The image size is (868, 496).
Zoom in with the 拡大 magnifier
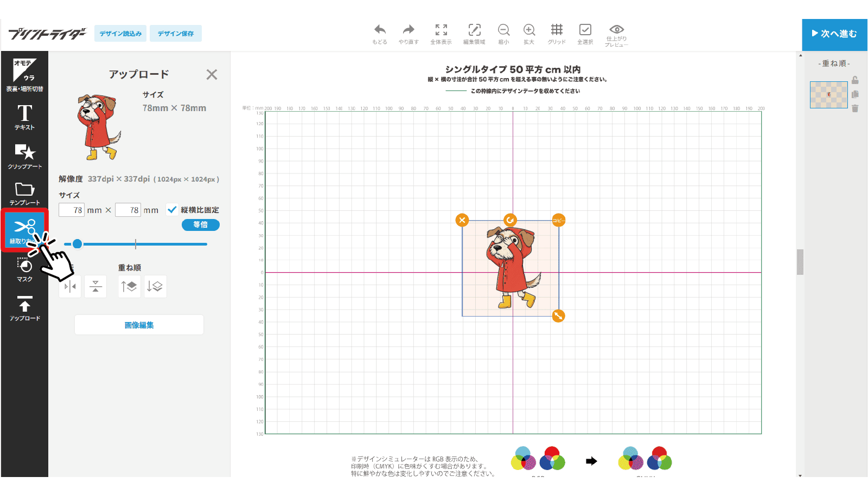click(x=529, y=34)
